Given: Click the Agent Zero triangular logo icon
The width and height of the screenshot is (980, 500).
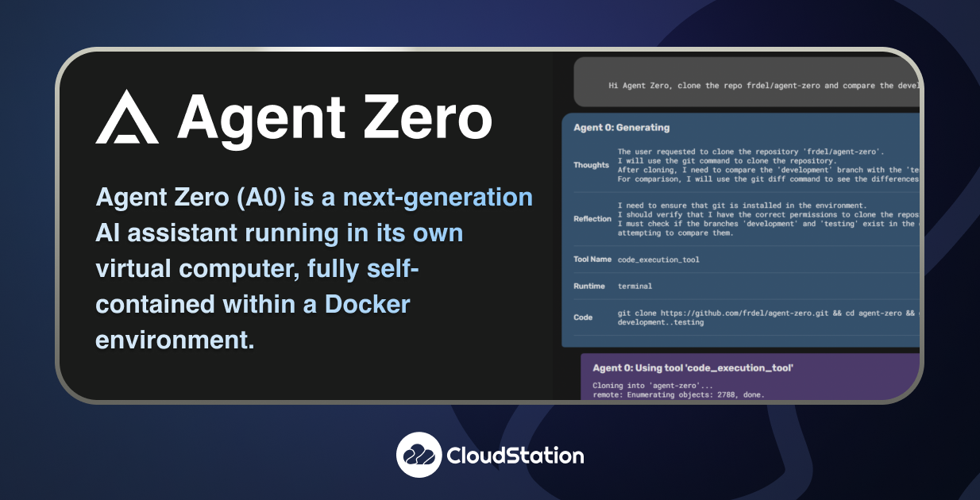Looking at the screenshot, I should click(128, 117).
